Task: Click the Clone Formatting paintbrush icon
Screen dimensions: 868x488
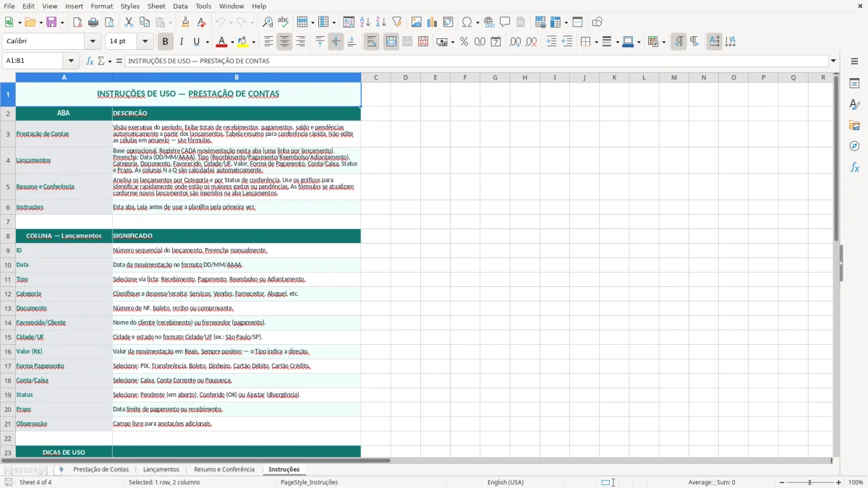Action: point(185,22)
